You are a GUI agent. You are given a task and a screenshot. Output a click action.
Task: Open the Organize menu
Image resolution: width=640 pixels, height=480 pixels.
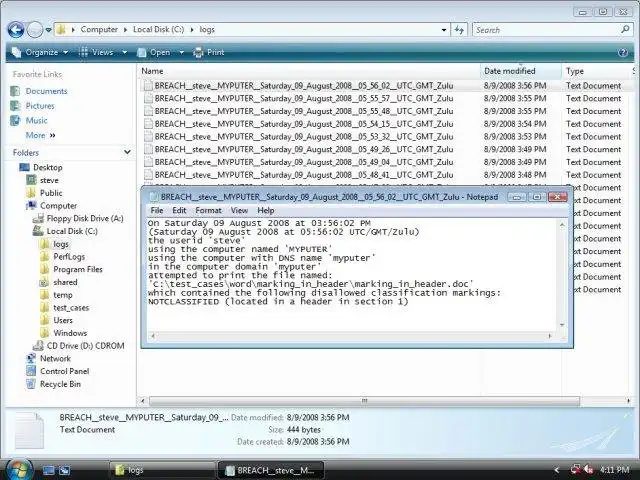tap(40, 52)
